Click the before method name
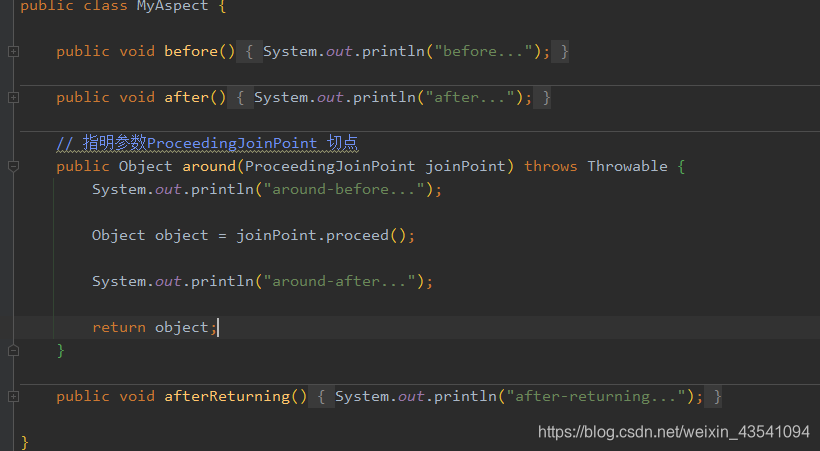Screen dimensions: 820x451 191,51
